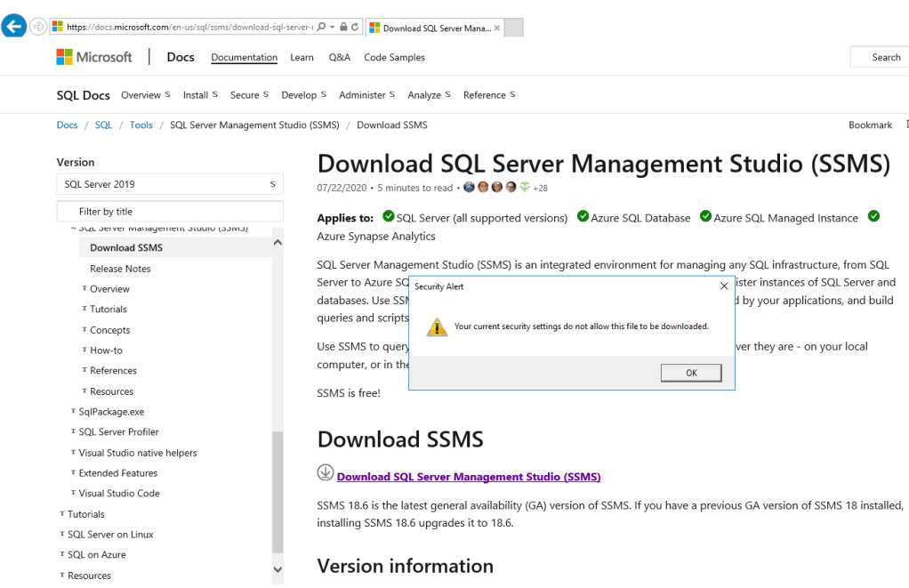The width and height of the screenshot is (909, 588).
Task: Click the browser forward arrow button
Action: point(38,27)
